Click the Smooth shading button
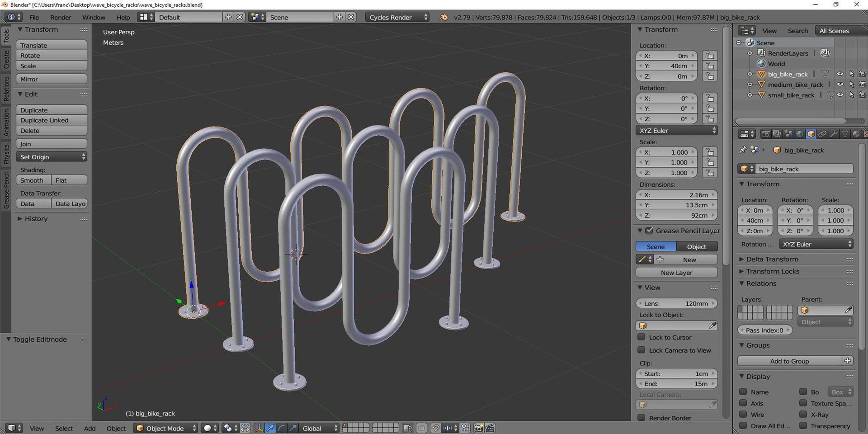The width and height of the screenshot is (868, 434). 33,180
